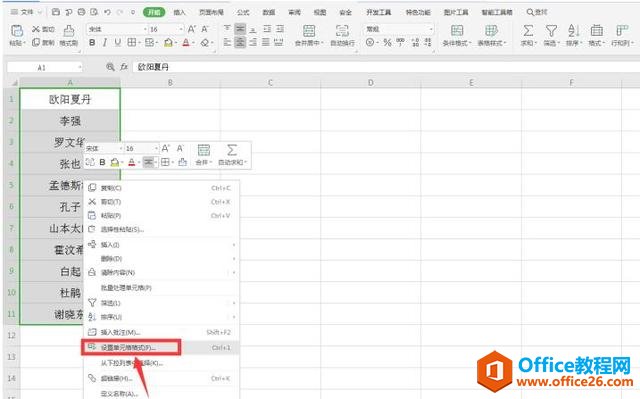Screen dimensions: 640x399
Task: Choose Insert Comment in the context menu
Action: point(162,332)
